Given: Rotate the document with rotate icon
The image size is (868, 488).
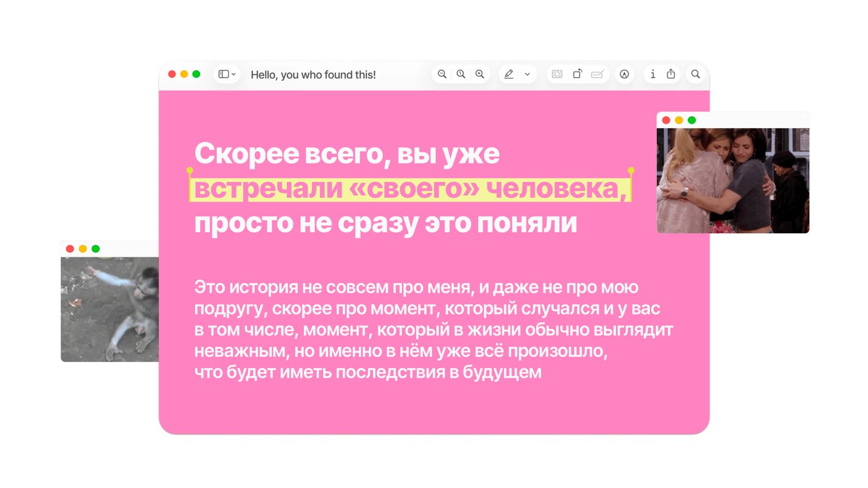Looking at the screenshot, I should tap(577, 74).
